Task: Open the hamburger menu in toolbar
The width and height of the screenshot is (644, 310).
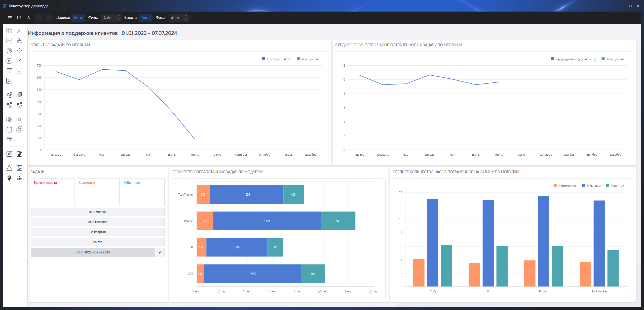Action: click(x=10, y=18)
